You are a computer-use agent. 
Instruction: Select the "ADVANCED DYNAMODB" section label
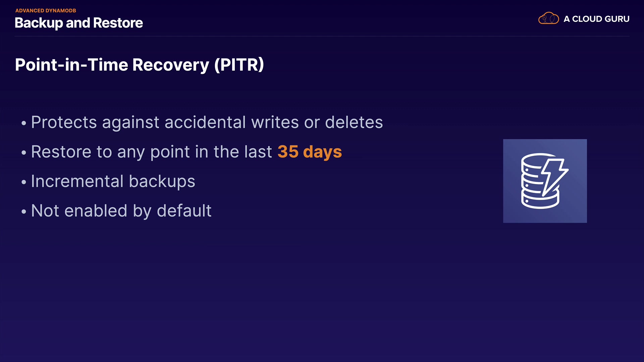[46, 10]
